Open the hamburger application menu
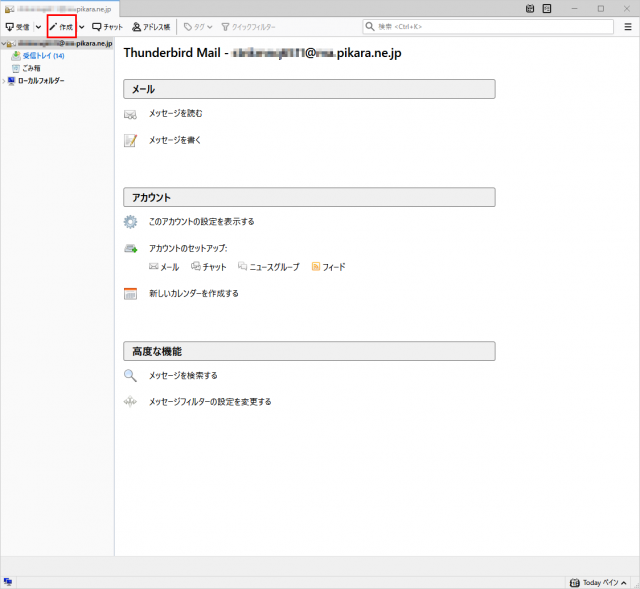Viewport: 640px width, 589px height. coord(628,26)
